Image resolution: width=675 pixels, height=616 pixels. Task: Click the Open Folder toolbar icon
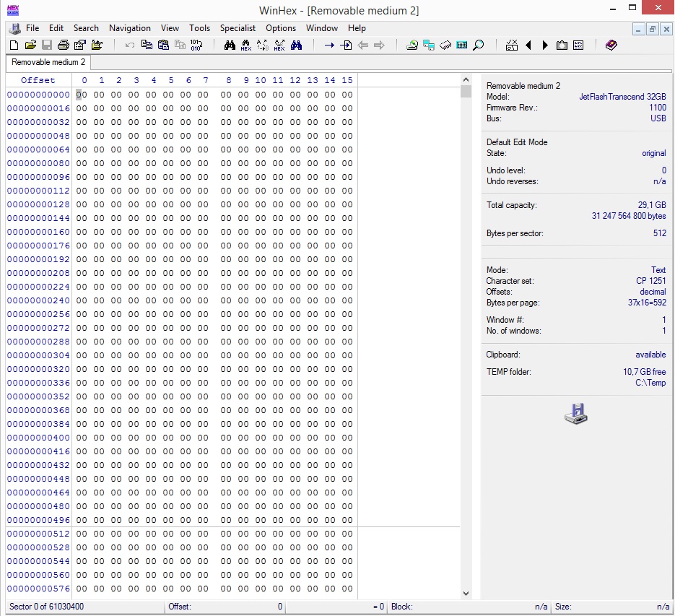pyautogui.click(x=97, y=45)
